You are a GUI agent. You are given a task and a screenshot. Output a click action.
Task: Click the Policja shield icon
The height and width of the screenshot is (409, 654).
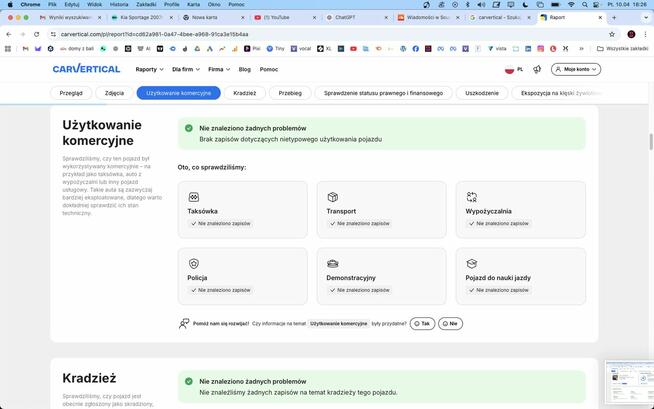pyautogui.click(x=194, y=263)
